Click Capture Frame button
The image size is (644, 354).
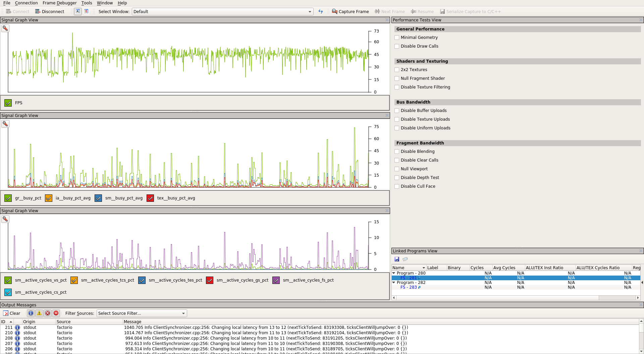(x=350, y=11)
